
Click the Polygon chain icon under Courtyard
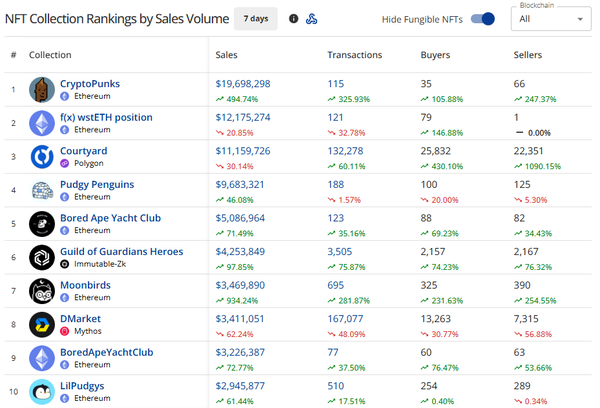pyautogui.click(x=65, y=163)
